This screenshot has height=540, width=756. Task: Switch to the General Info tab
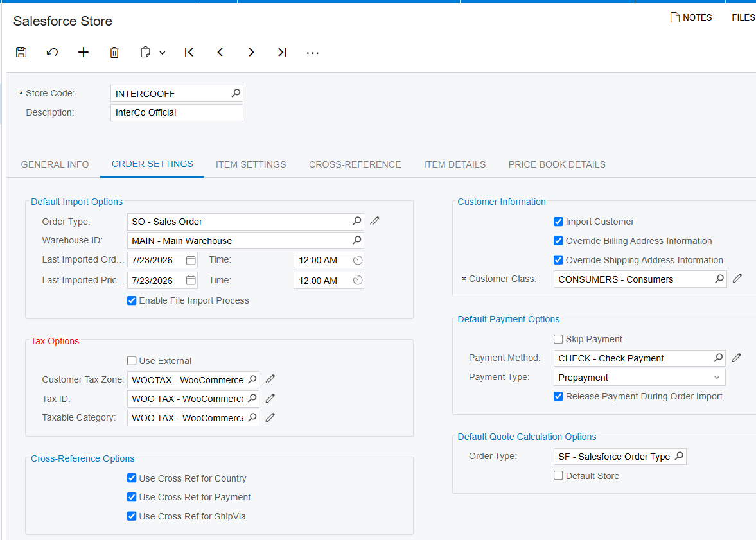pos(55,164)
